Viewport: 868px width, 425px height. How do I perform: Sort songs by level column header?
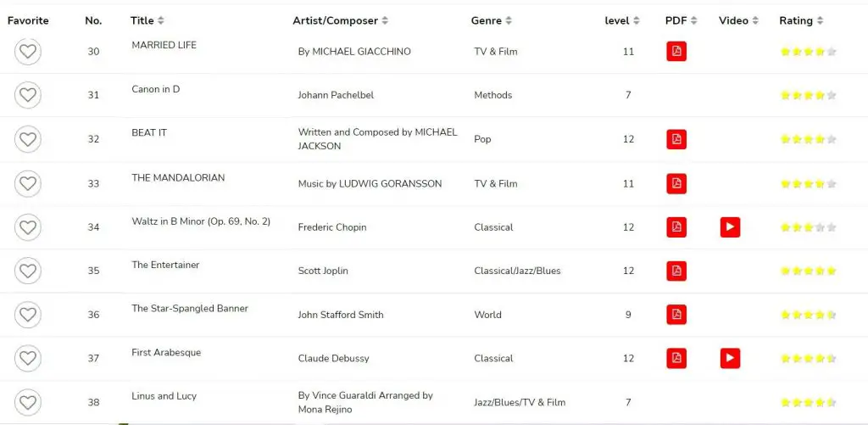[x=621, y=20]
